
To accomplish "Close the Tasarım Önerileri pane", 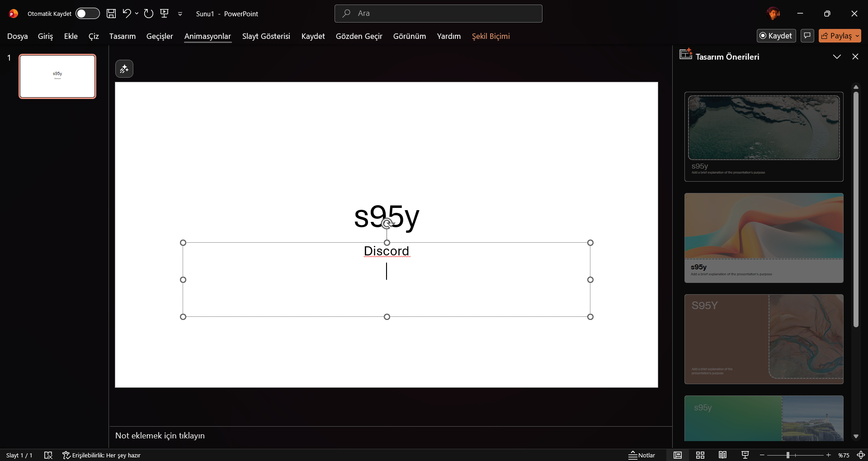I will point(855,56).
